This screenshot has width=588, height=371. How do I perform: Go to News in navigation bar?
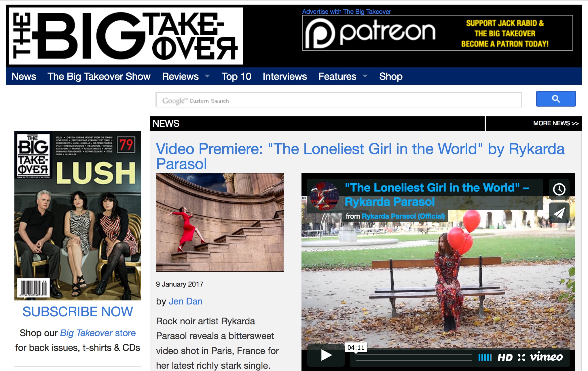[24, 76]
